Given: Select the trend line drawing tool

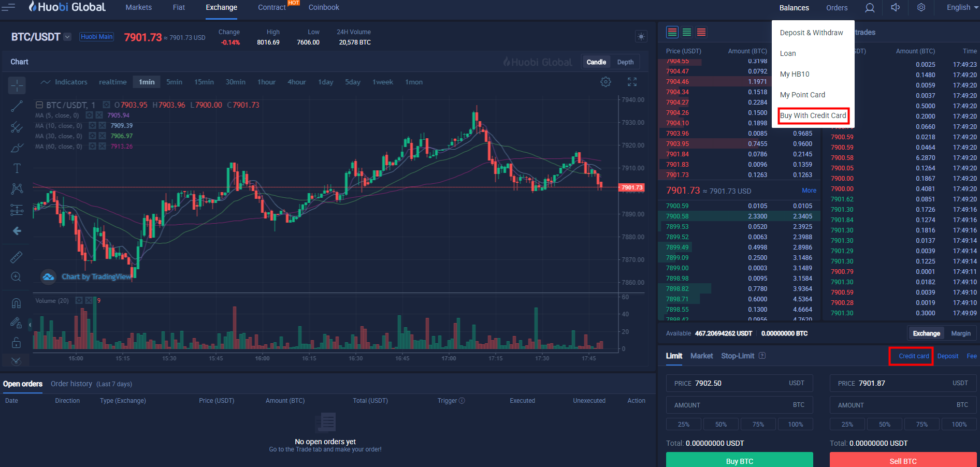Looking at the screenshot, I should [x=17, y=106].
